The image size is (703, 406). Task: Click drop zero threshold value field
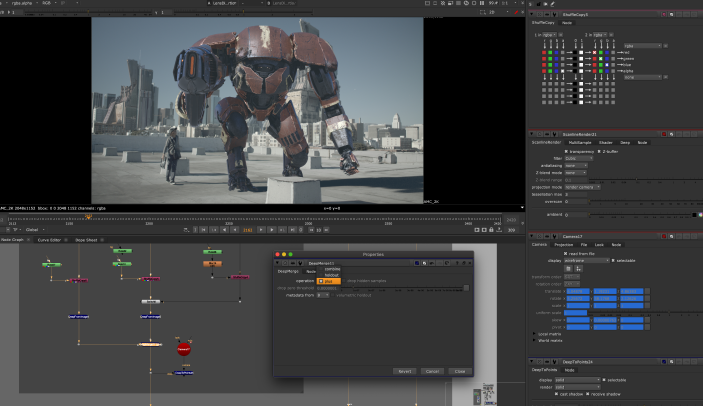[x=328, y=288]
